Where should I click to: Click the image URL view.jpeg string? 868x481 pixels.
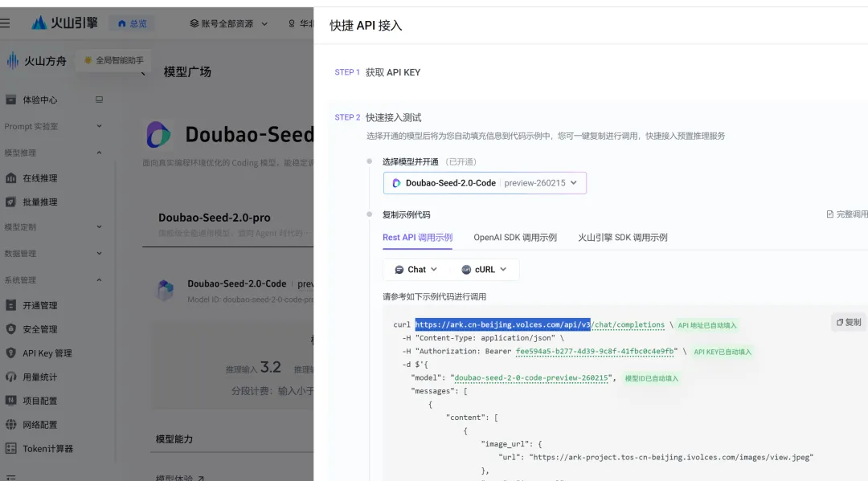pos(671,457)
